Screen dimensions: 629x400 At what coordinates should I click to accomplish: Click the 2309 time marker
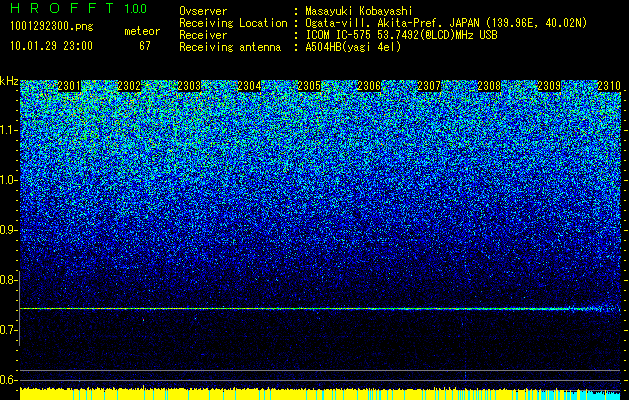click(549, 86)
